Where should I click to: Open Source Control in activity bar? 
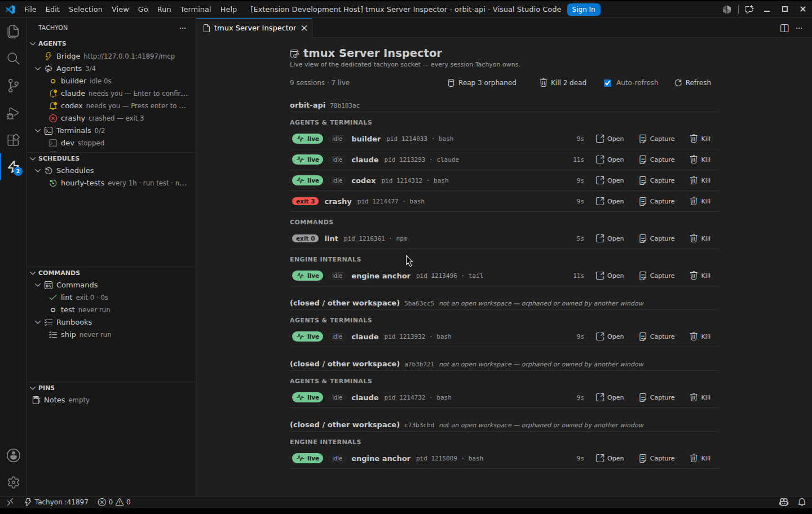tap(13, 86)
